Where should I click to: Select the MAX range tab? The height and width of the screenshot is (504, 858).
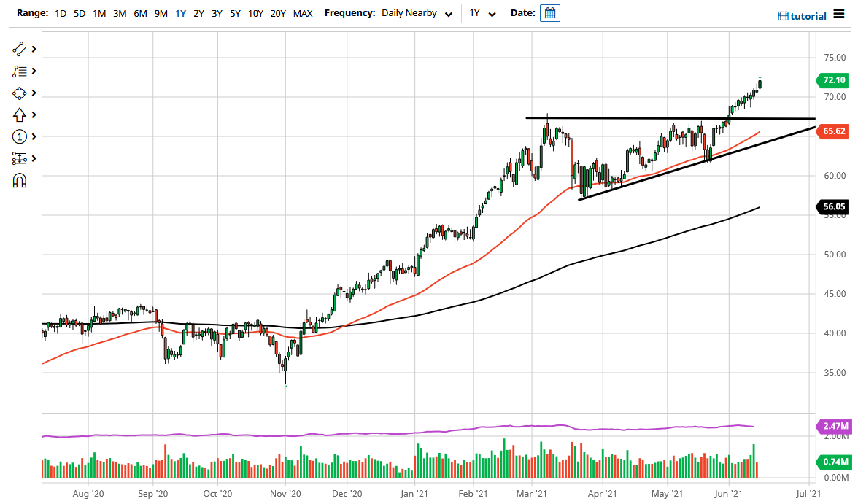tap(303, 13)
